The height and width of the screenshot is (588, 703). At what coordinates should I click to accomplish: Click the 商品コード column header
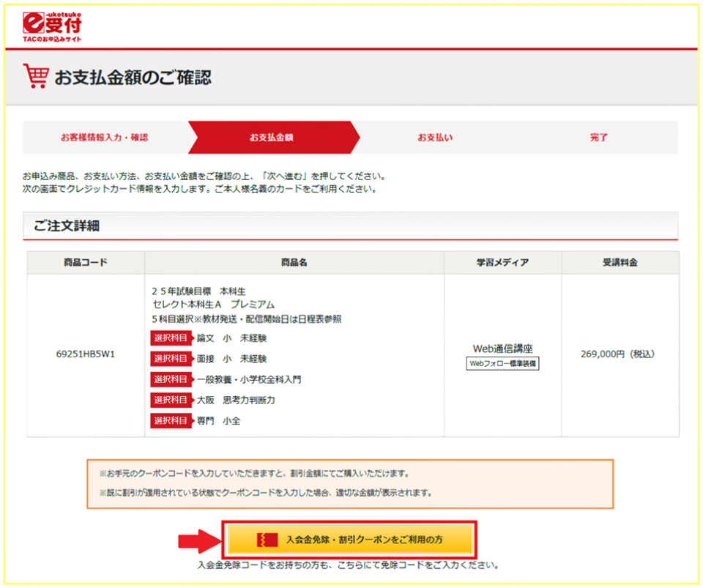[x=86, y=263]
